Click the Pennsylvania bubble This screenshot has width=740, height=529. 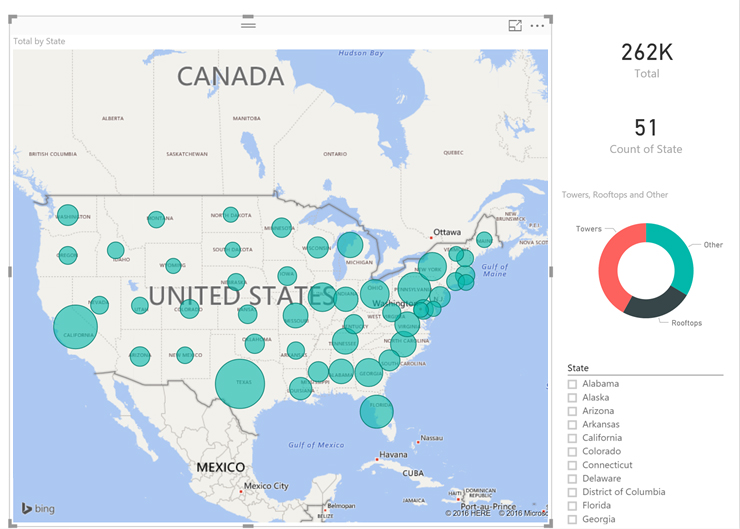(414, 289)
